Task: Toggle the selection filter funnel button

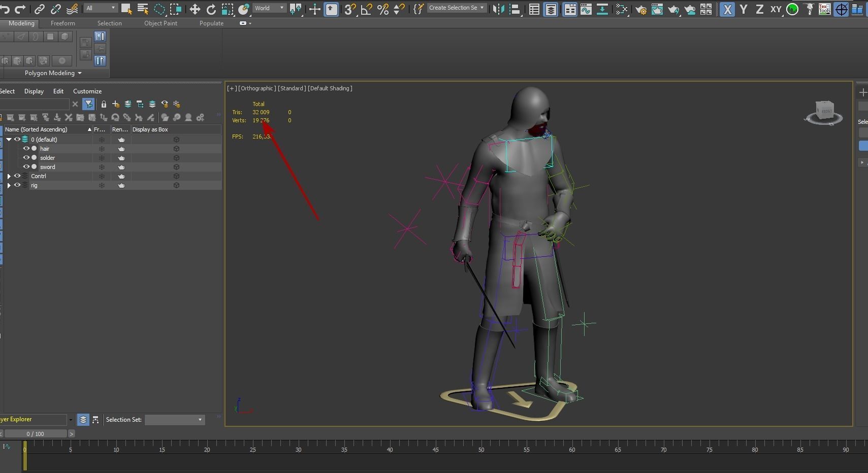Action: [88, 104]
